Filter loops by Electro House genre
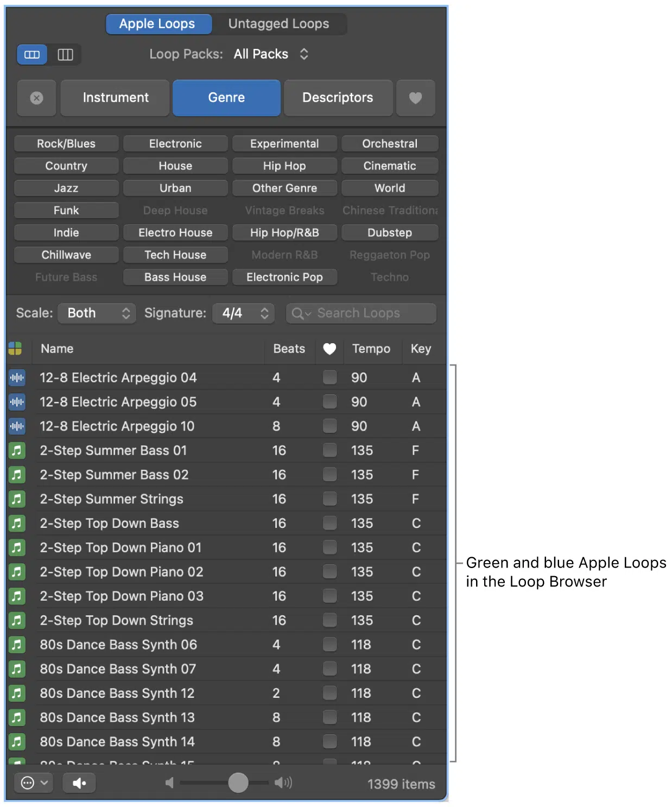Image resolution: width=672 pixels, height=807 pixels. [x=175, y=233]
